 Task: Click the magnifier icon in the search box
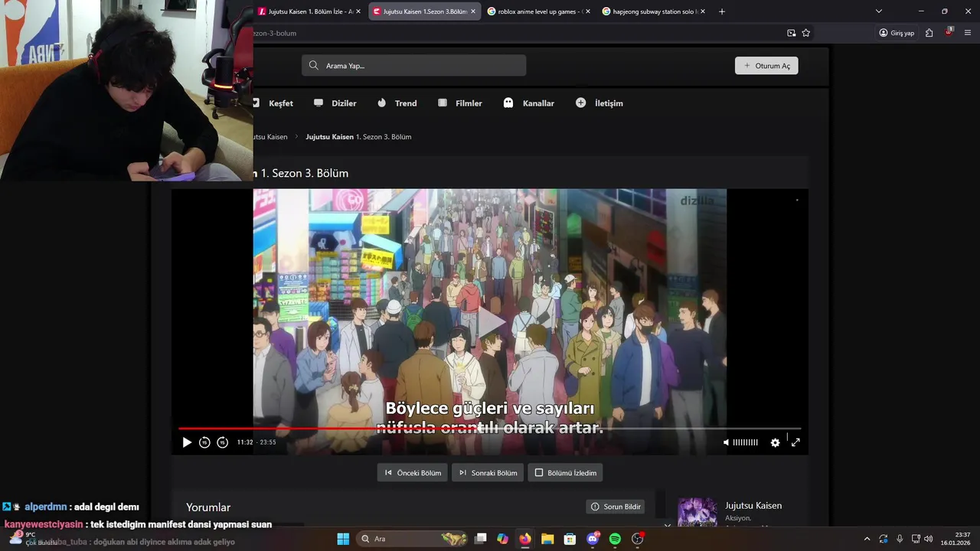314,65
